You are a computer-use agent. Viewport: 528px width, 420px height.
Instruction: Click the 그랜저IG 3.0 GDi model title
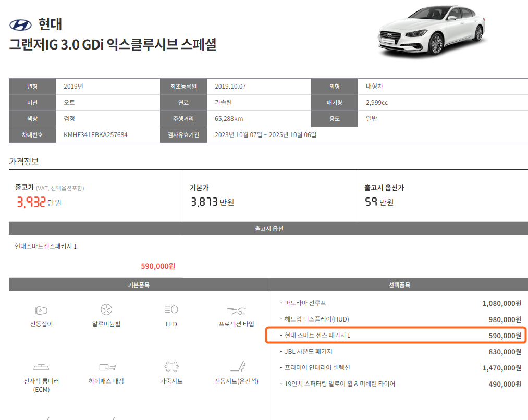[113, 44]
